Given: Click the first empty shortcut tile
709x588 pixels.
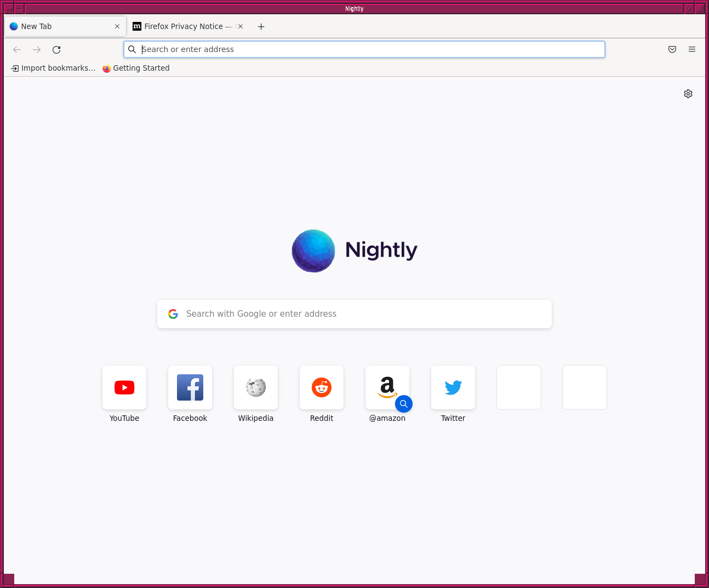Looking at the screenshot, I should [519, 387].
